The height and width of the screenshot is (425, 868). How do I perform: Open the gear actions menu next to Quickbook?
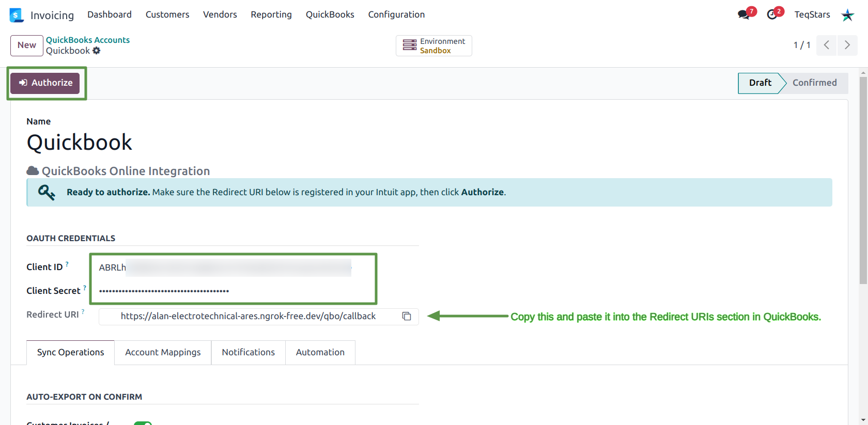click(97, 51)
